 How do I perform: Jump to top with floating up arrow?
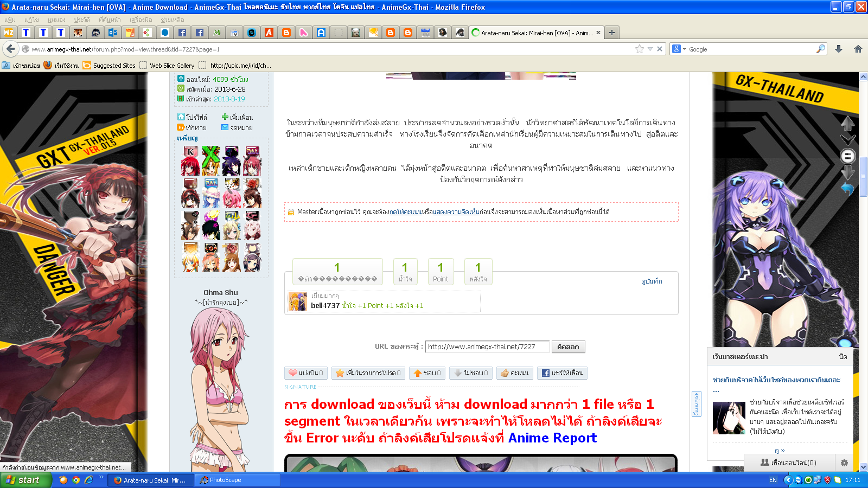[x=848, y=123]
